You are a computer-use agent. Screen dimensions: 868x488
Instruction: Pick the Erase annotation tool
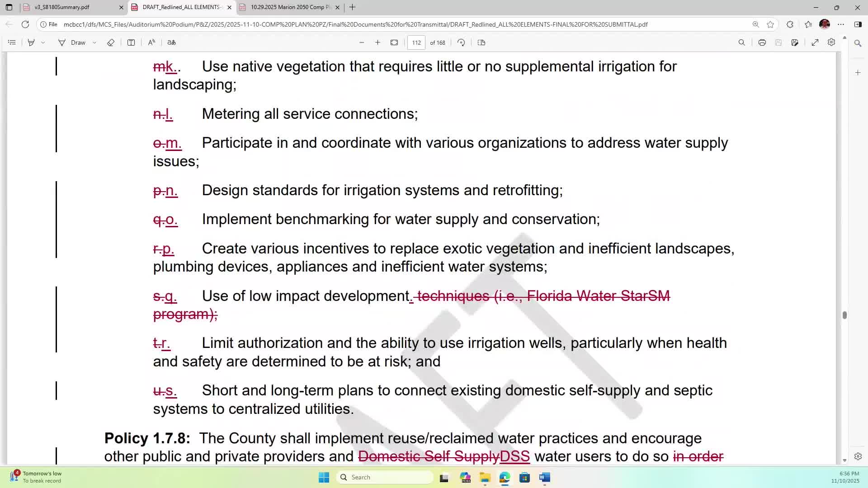(x=110, y=42)
